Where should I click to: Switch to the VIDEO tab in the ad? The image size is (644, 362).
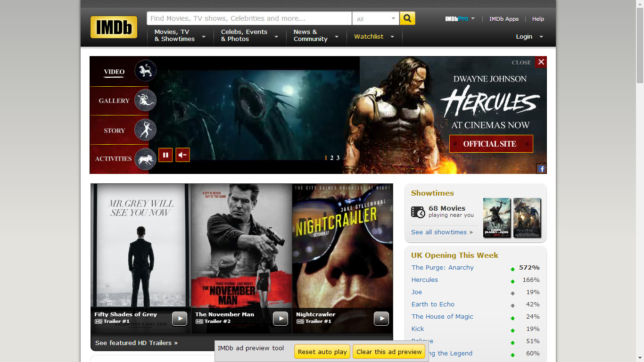[114, 72]
